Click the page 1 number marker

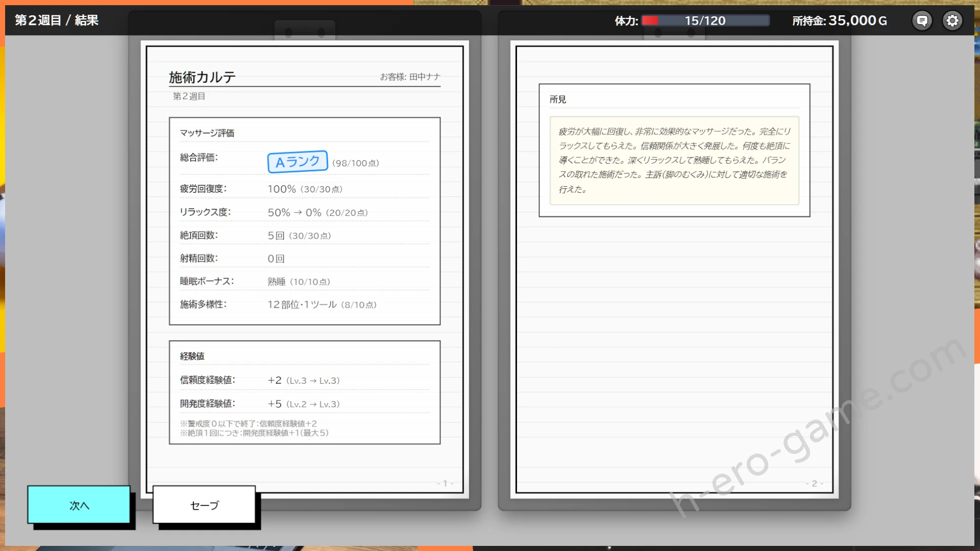point(445,483)
